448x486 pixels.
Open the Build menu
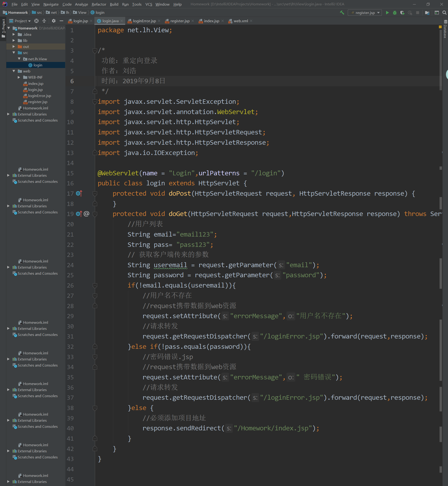[x=114, y=4]
